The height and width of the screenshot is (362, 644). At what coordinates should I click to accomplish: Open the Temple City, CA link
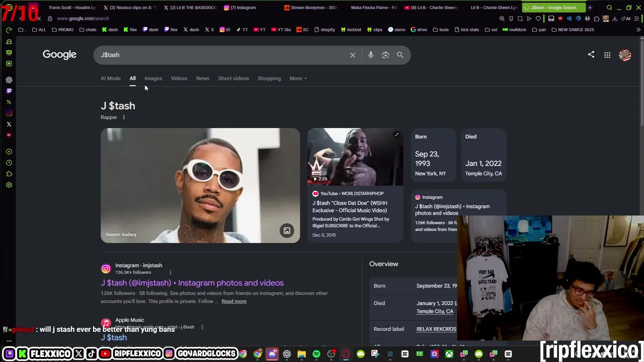point(435,312)
